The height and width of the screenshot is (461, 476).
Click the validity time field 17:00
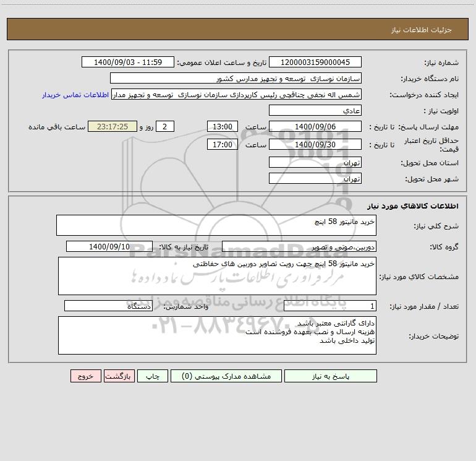click(222, 144)
